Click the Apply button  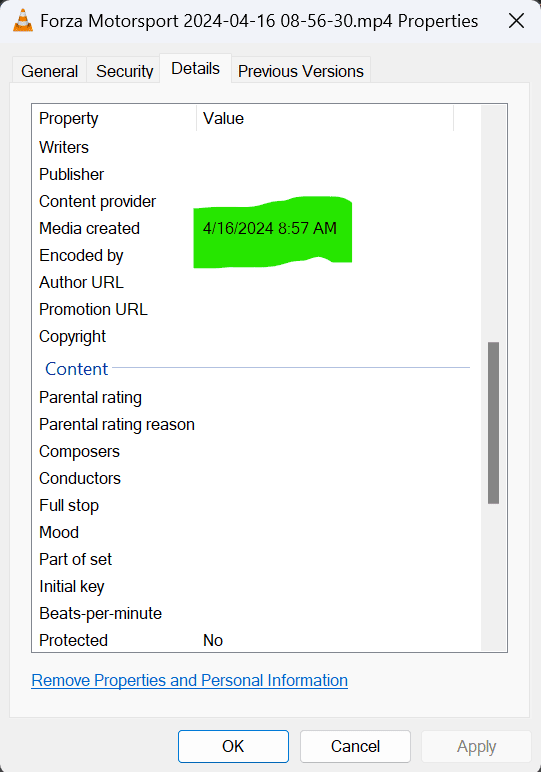coord(477,746)
